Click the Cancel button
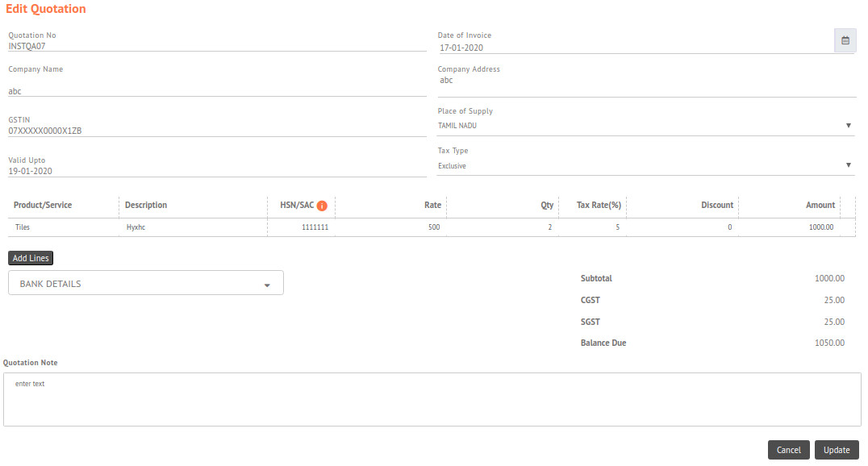Image resolution: width=868 pixels, height=466 pixels. coord(788,450)
